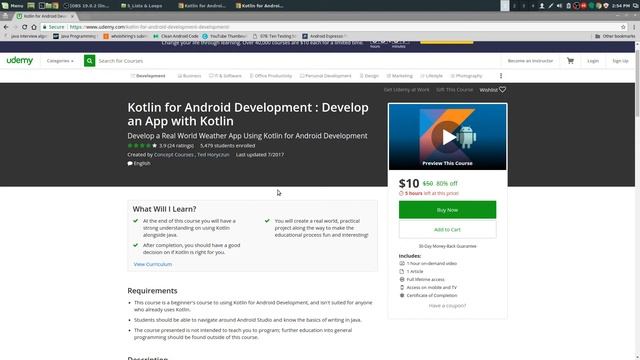Go back with the browser back arrow
The height and width of the screenshot is (360, 640).
(x=6, y=27)
